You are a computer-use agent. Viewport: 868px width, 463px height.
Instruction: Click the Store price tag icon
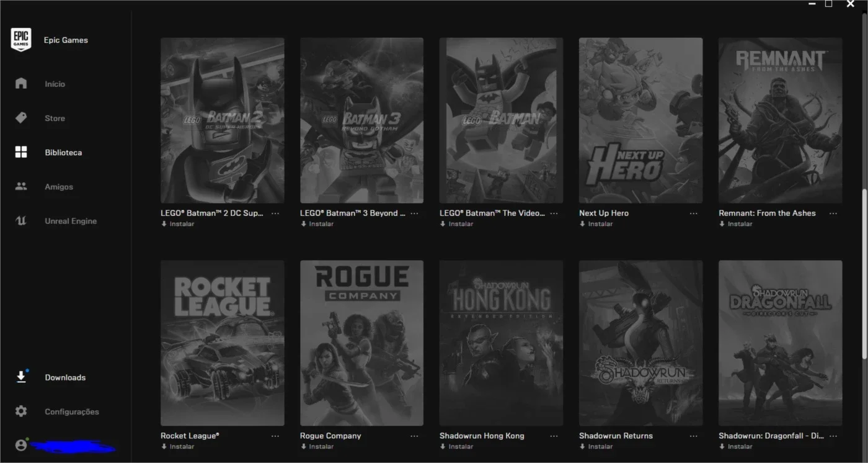click(21, 118)
